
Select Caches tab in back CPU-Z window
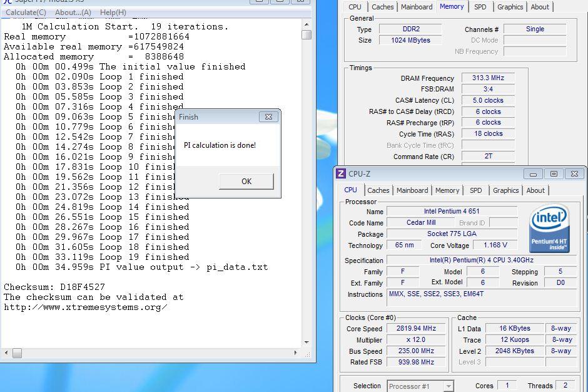pyautogui.click(x=382, y=7)
